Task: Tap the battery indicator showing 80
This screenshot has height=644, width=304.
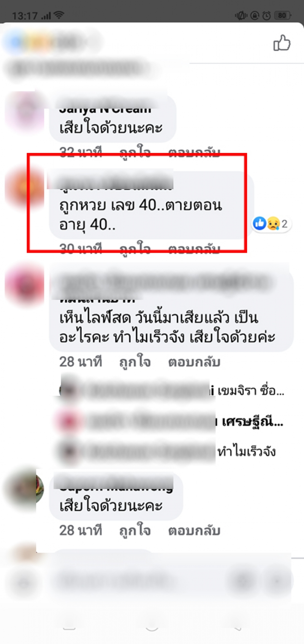Action: (x=283, y=16)
